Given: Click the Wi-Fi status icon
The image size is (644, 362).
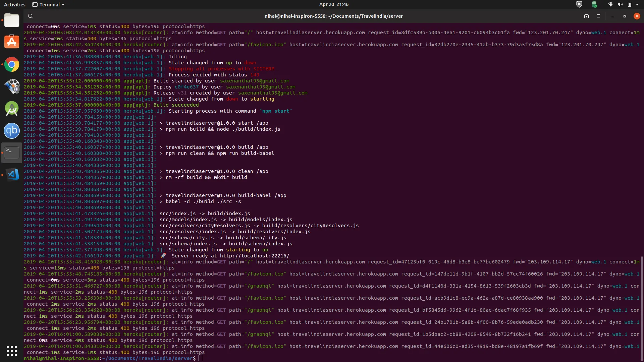Looking at the screenshot, I should [x=610, y=4].
